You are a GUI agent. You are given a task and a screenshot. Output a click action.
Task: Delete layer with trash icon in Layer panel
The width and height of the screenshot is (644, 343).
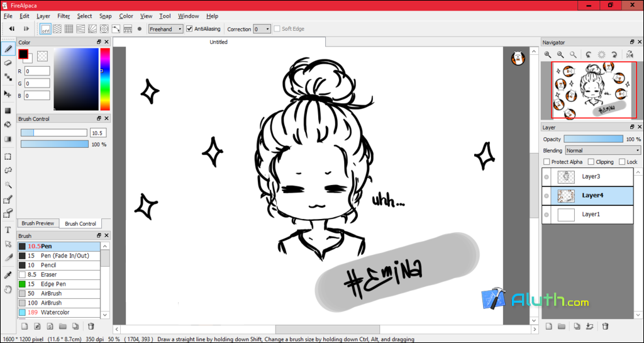coord(605,326)
